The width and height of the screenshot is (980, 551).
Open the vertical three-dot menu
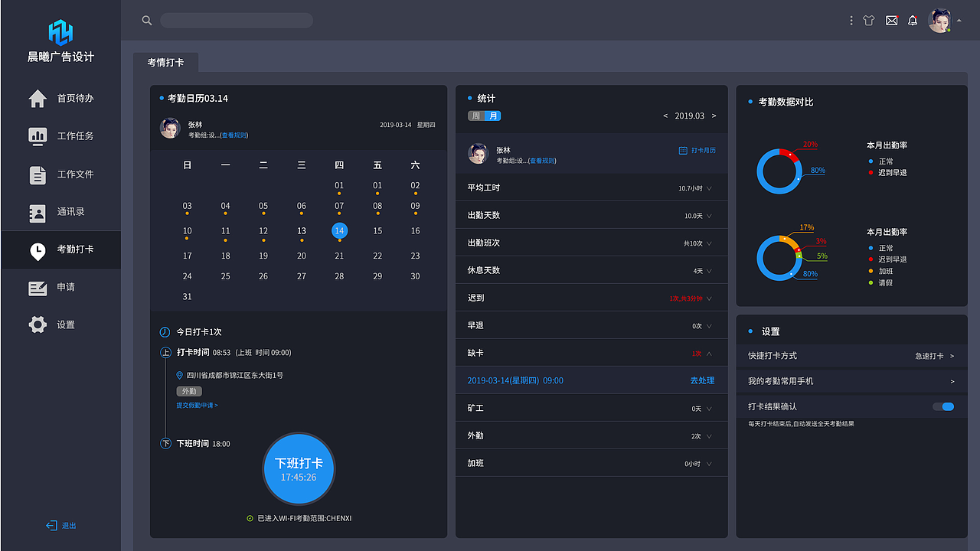[x=851, y=21]
